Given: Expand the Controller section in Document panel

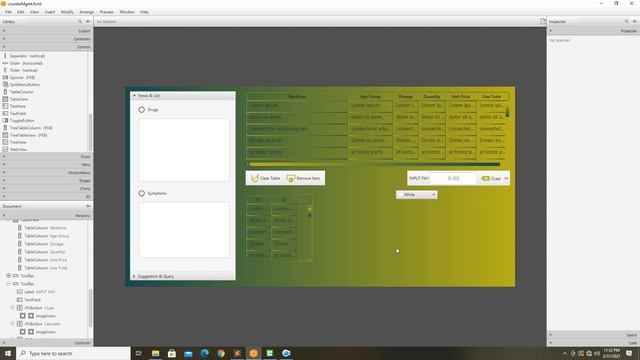Looking at the screenshot, I should click(46, 343).
